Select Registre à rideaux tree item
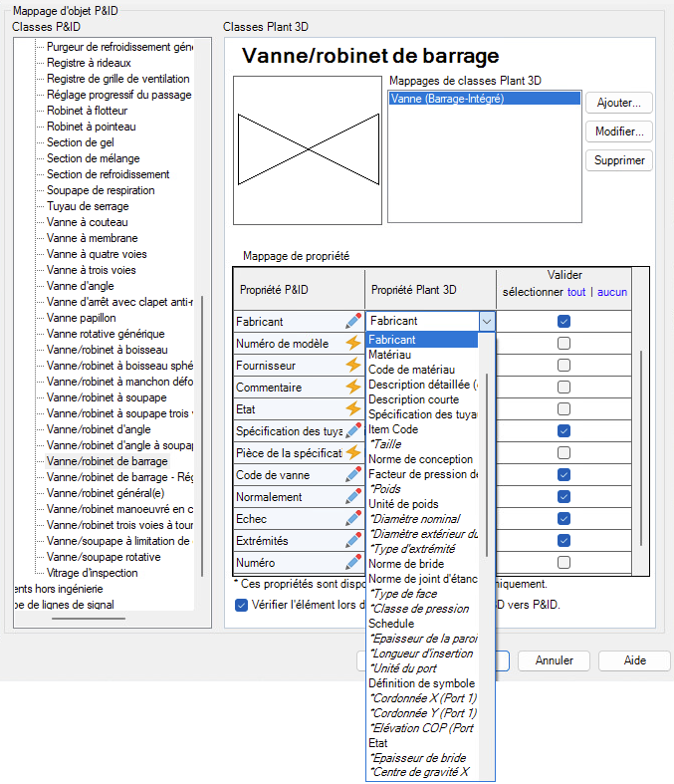Viewport: 674px width, 784px height. coord(89,63)
